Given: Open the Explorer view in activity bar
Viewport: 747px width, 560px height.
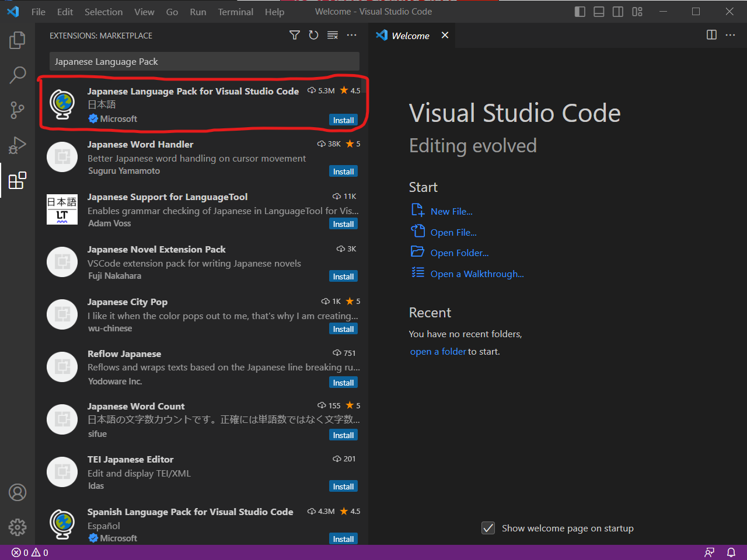Looking at the screenshot, I should [18, 40].
